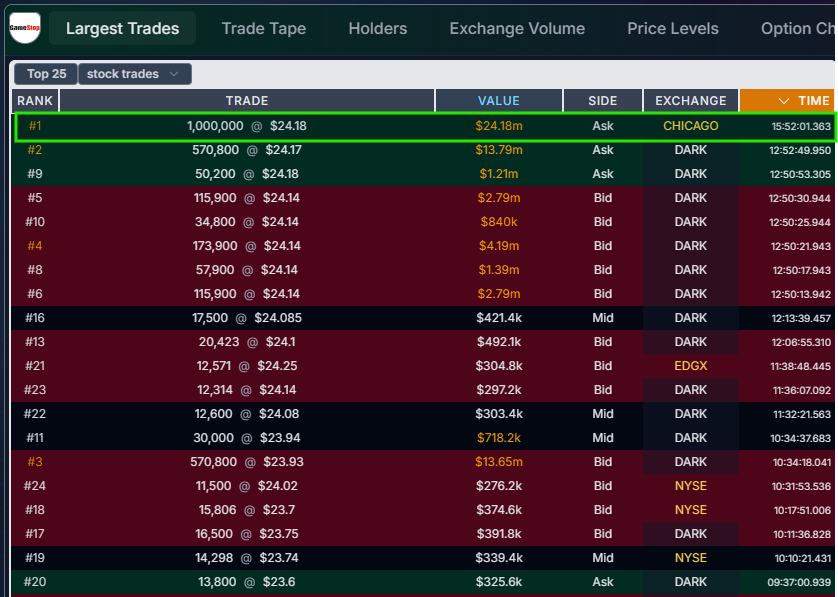Image resolution: width=838 pixels, height=597 pixels.
Task: Open the Holders tab
Action: (x=377, y=28)
